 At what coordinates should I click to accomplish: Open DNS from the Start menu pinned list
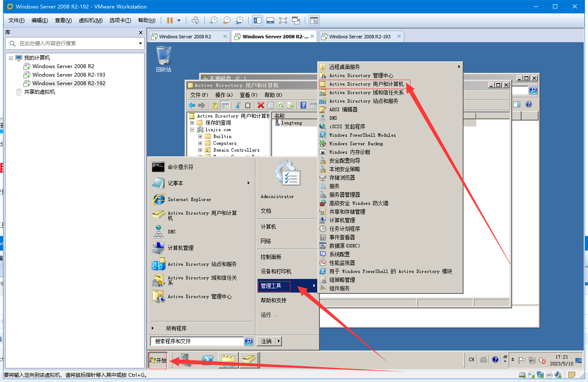pos(201,232)
